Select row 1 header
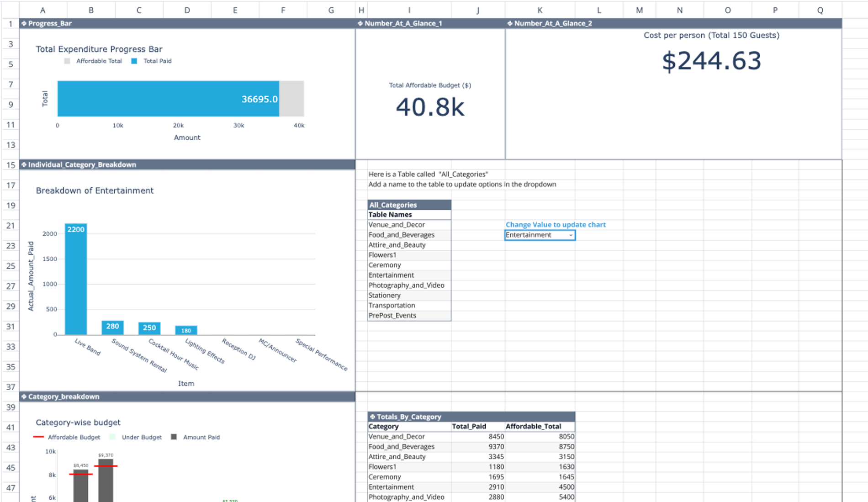The image size is (868, 502). coord(10,23)
